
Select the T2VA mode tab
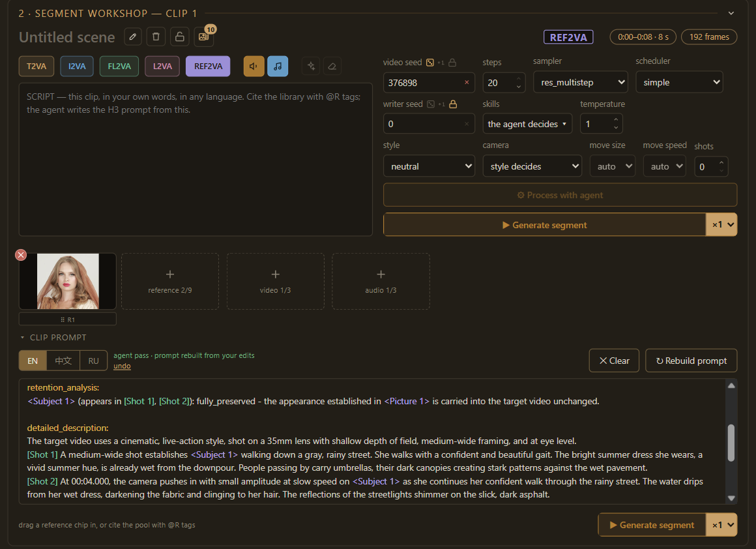[x=36, y=66]
